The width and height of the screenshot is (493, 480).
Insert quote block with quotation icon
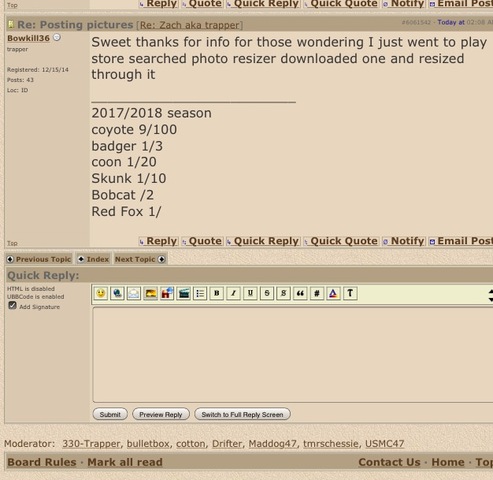pos(300,293)
